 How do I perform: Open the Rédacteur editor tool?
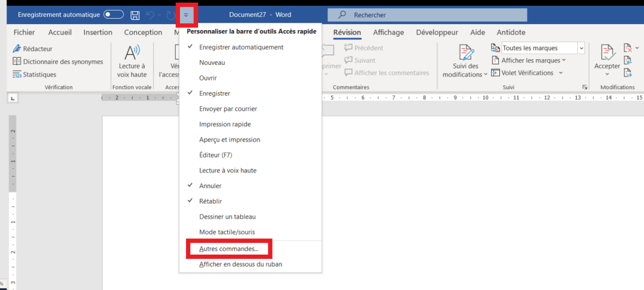pyautogui.click(x=32, y=48)
